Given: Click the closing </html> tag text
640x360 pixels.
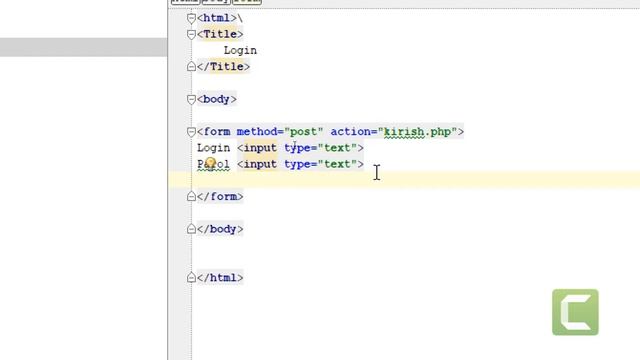Looking at the screenshot, I should pyautogui.click(x=220, y=278).
